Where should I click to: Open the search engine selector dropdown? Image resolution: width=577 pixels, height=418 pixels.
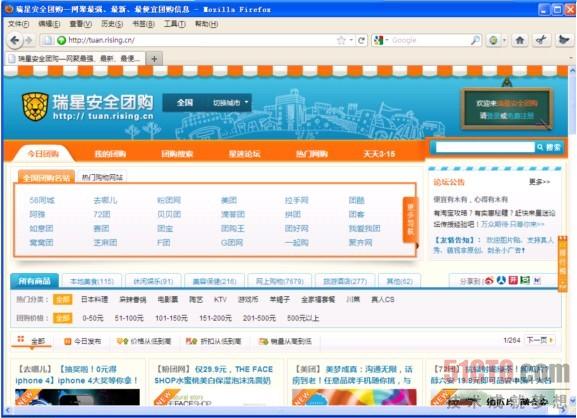(x=381, y=40)
